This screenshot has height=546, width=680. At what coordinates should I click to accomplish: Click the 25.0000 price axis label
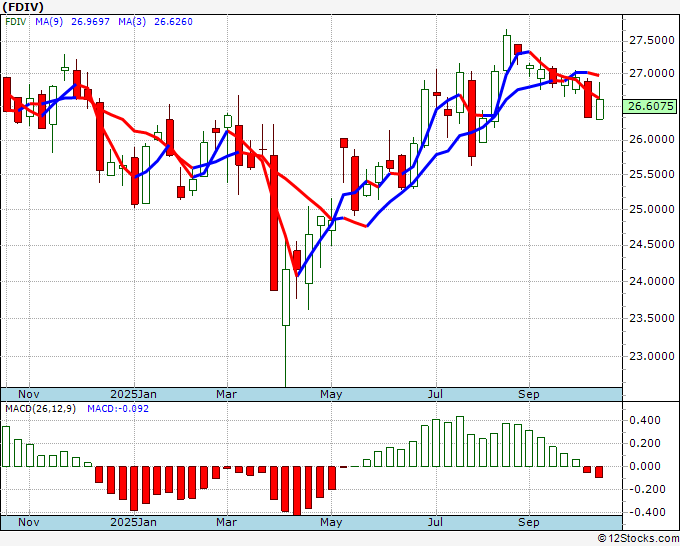coord(652,209)
